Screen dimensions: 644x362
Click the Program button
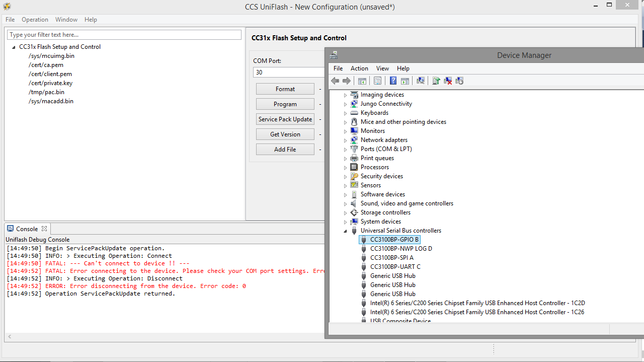[x=285, y=104]
